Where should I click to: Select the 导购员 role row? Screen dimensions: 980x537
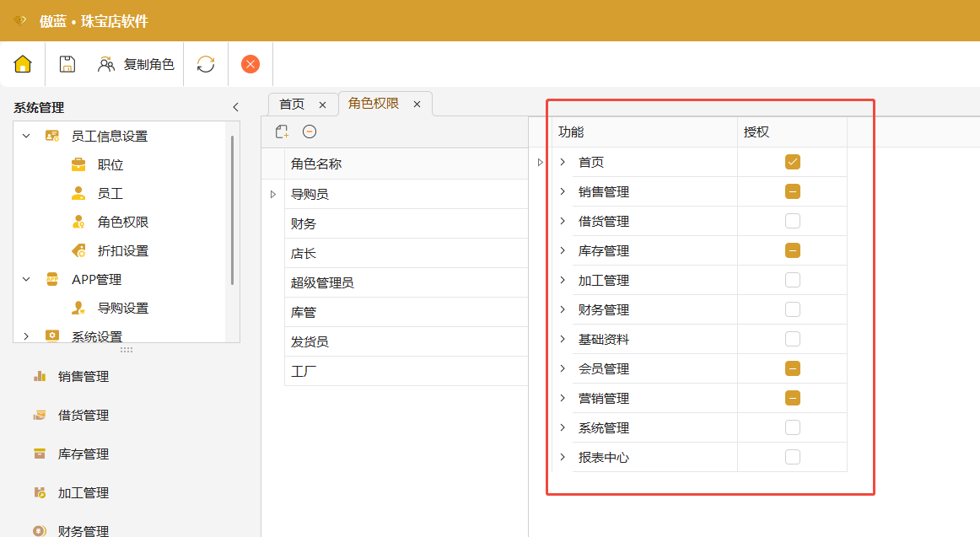(x=407, y=194)
